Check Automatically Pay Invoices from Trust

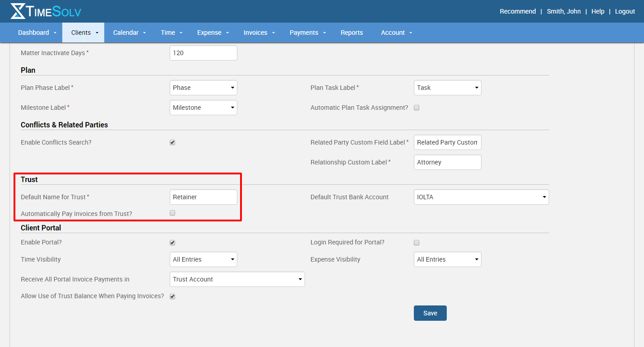(x=172, y=212)
